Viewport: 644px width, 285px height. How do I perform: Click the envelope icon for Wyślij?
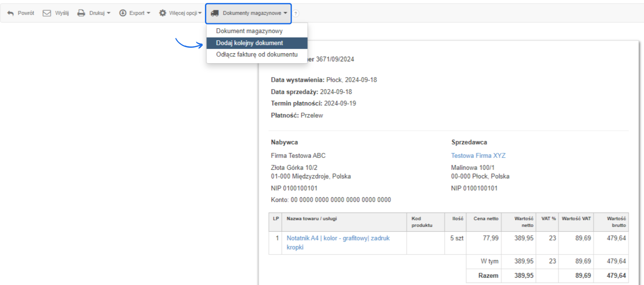(47, 13)
